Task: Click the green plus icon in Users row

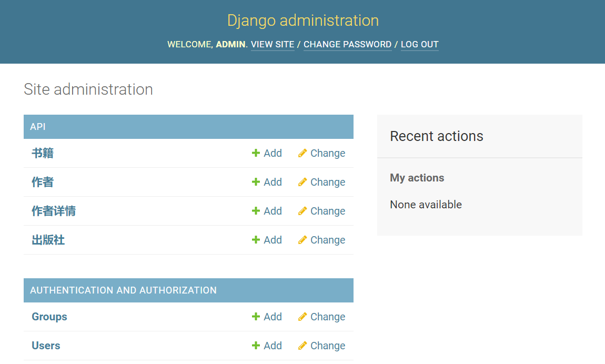Action: (x=256, y=346)
